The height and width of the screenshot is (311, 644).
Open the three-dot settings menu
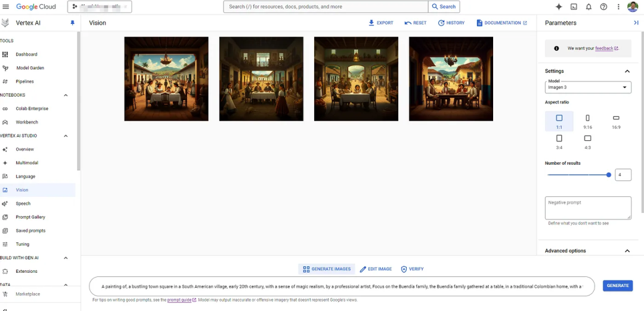[x=618, y=7]
